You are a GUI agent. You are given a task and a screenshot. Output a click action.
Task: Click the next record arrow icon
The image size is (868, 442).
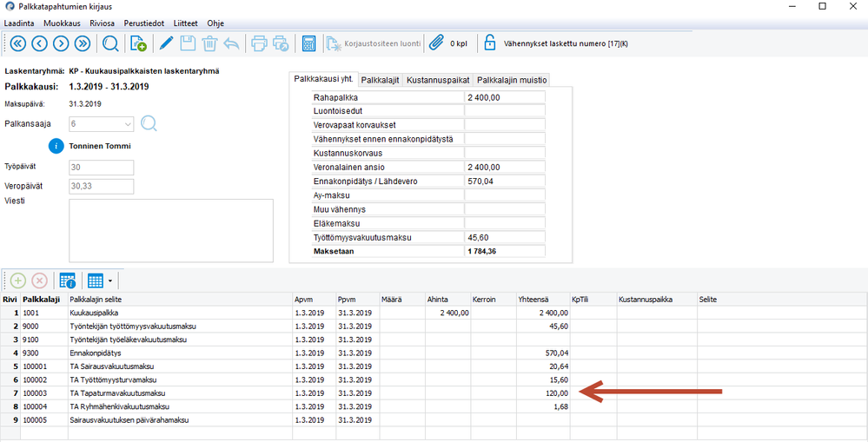61,43
